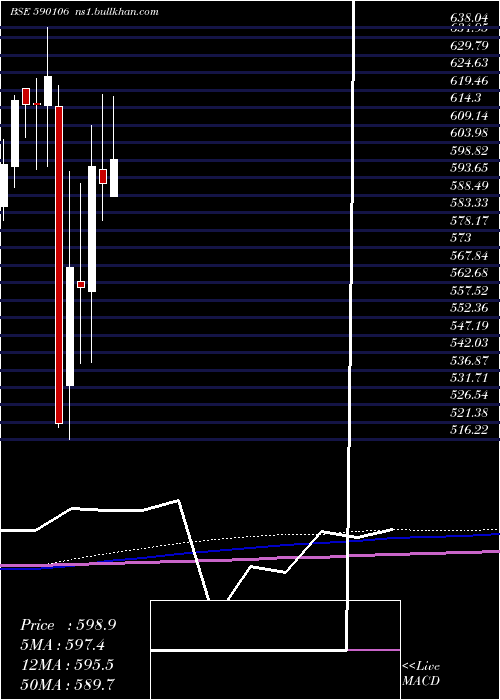Click the 542.03 price axis label
Image resolution: width=500 pixels, height=700 pixels.
tap(469, 342)
